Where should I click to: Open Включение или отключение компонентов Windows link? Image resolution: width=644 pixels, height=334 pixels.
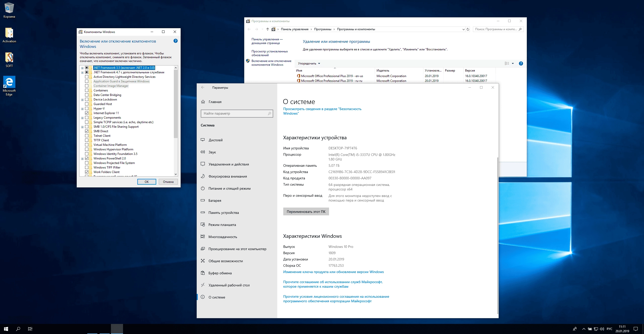[x=271, y=63]
